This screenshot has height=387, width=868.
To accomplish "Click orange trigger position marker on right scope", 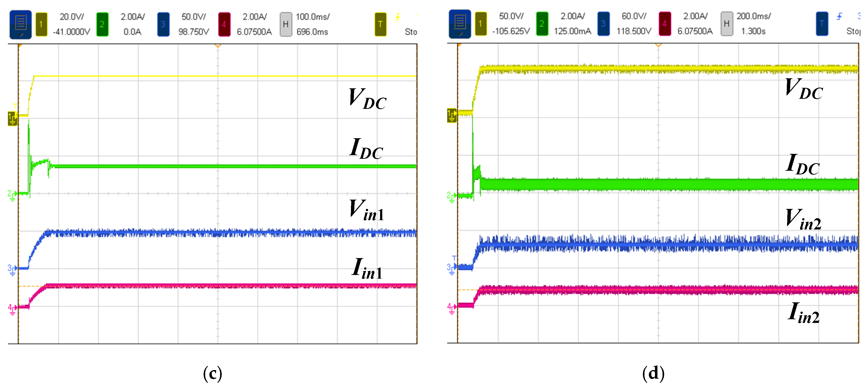I will point(658,45).
